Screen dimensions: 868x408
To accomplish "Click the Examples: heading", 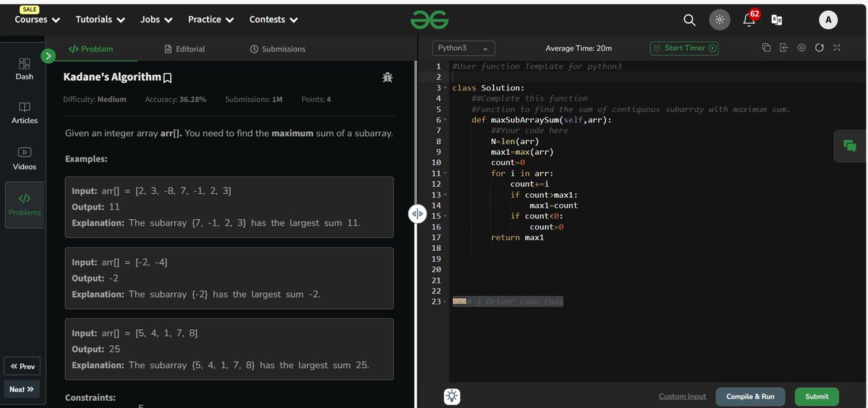I will coord(86,158).
